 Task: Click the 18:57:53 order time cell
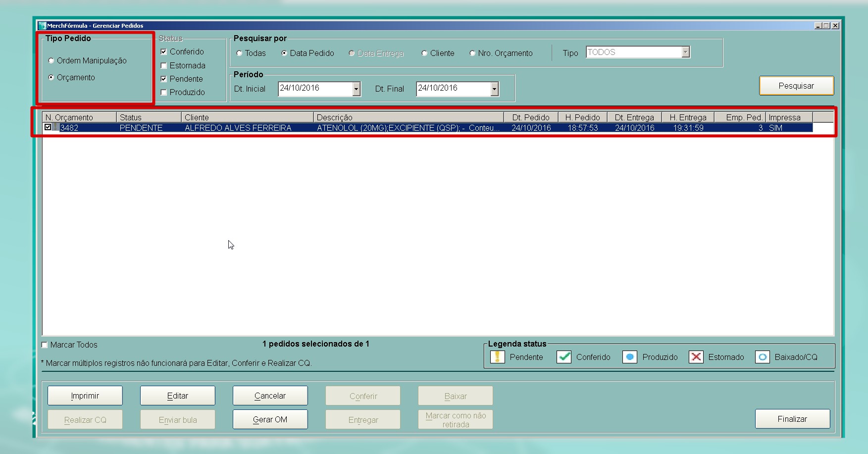coord(583,128)
